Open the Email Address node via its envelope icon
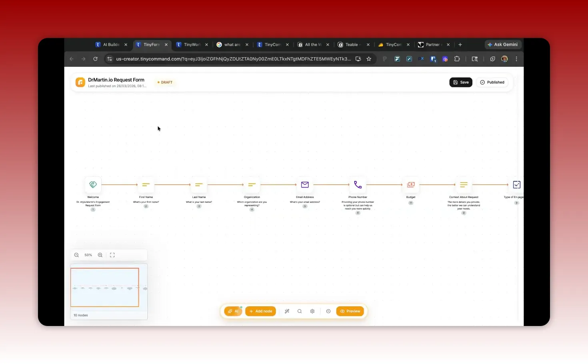This screenshot has width=588, height=364. [304, 184]
